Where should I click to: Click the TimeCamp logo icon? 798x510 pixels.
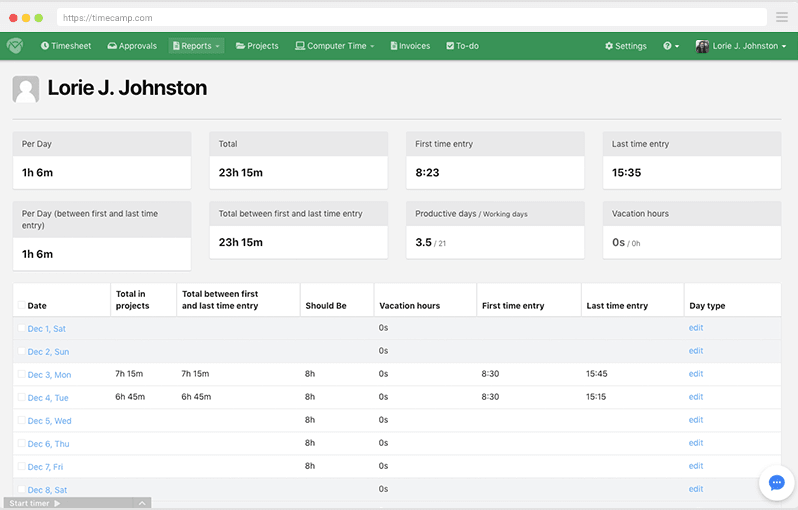click(x=14, y=46)
